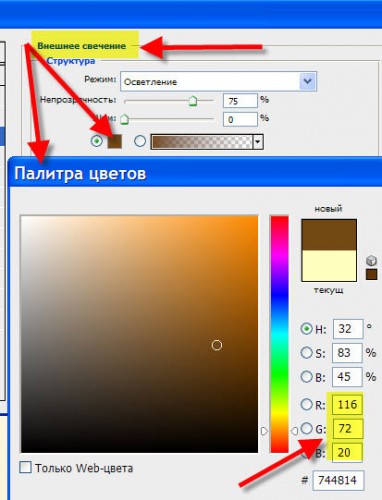382x500 pixels.
Task: Open the gradient picker dropdown arrow
Action: point(258,142)
